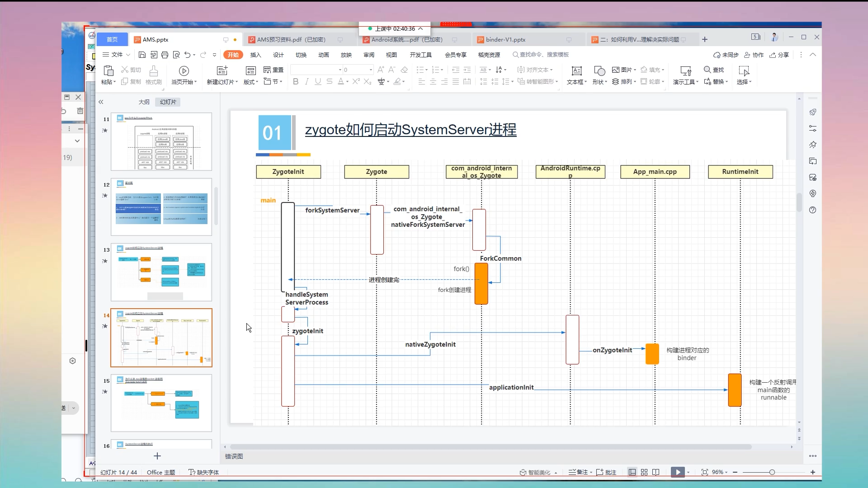868x488 pixels.
Task: Click the Print icon
Action: coord(165,55)
